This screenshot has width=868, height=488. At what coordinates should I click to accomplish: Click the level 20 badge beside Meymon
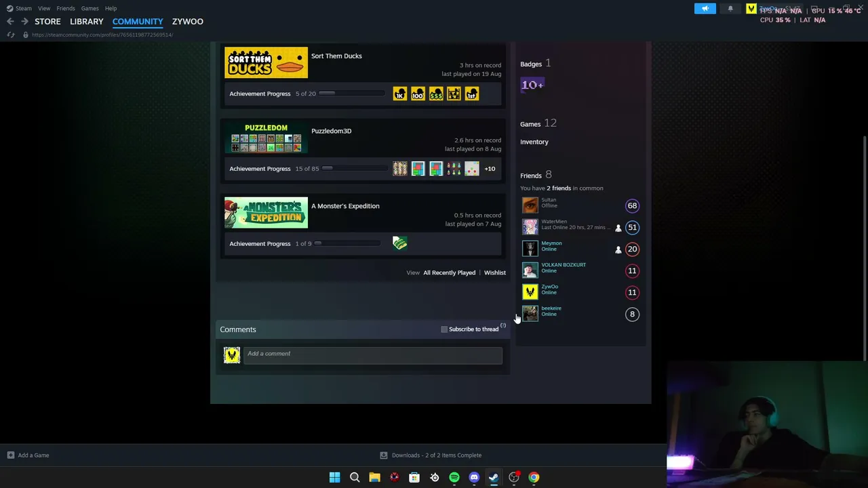[x=632, y=249]
